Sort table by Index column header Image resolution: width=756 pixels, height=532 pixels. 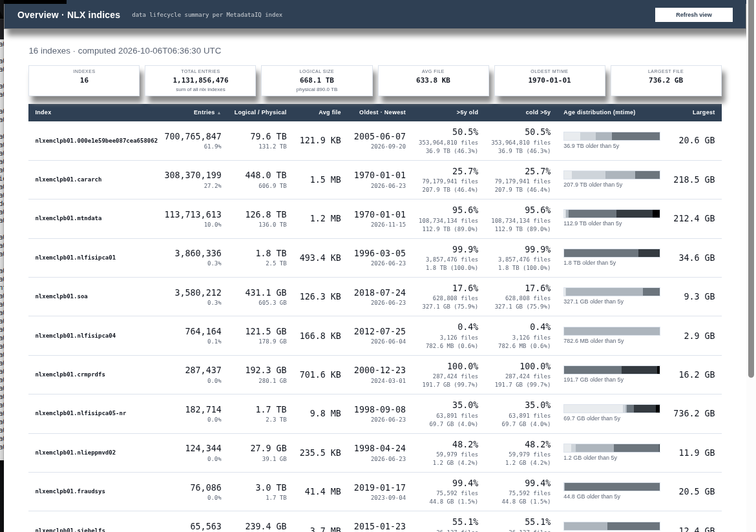pos(43,112)
